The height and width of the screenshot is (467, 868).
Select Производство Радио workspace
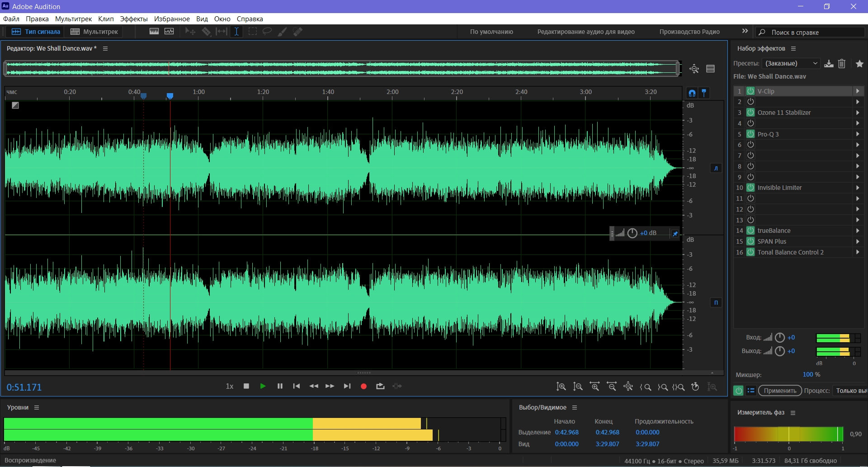click(x=689, y=32)
